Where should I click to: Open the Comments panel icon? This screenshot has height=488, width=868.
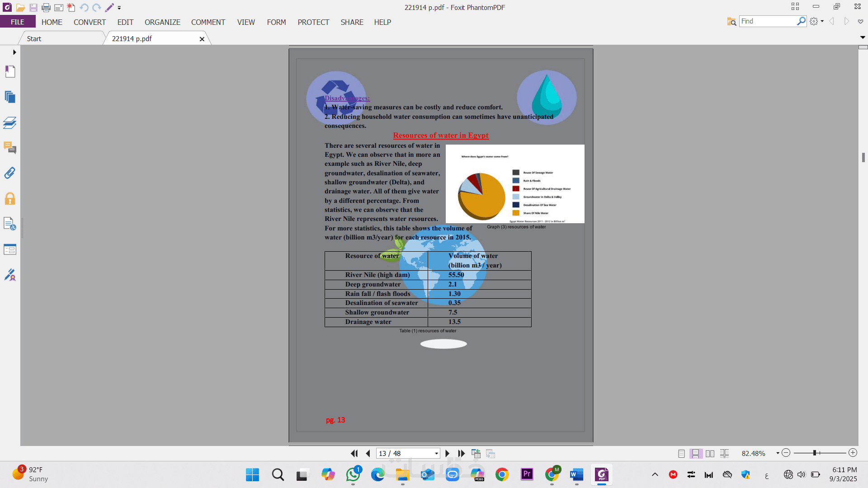(x=10, y=148)
